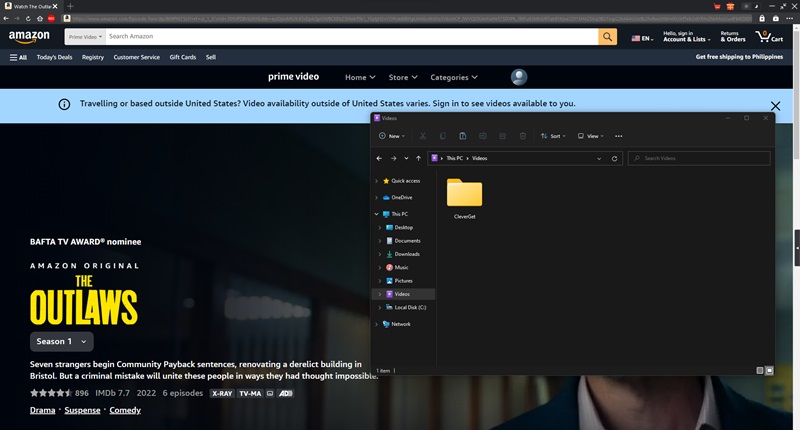Refresh the Videos folder
Image resolution: width=800 pixels, height=430 pixels.
point(614,159)
